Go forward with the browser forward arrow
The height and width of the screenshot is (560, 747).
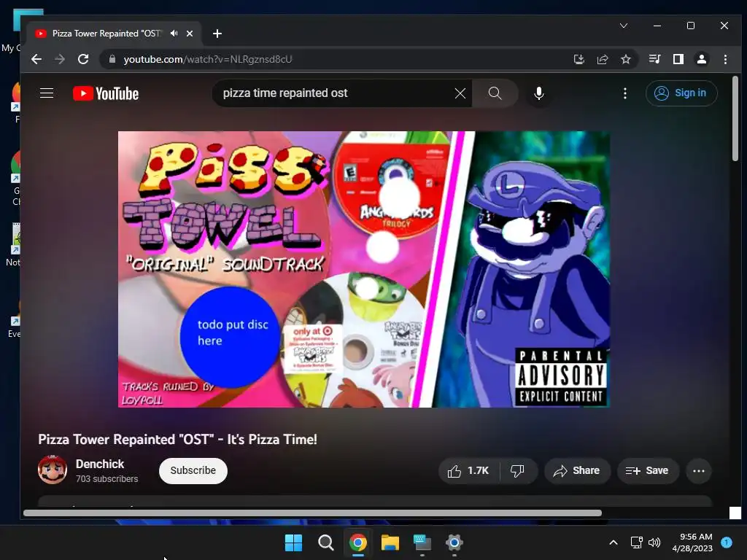tap(60, 59)
